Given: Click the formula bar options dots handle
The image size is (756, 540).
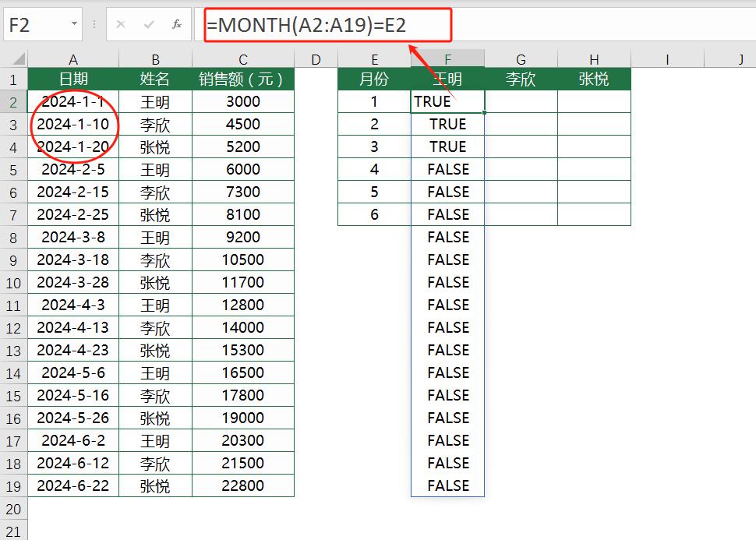Looking at the screenshot, I should pyautogui.click(x=94, y=24).
